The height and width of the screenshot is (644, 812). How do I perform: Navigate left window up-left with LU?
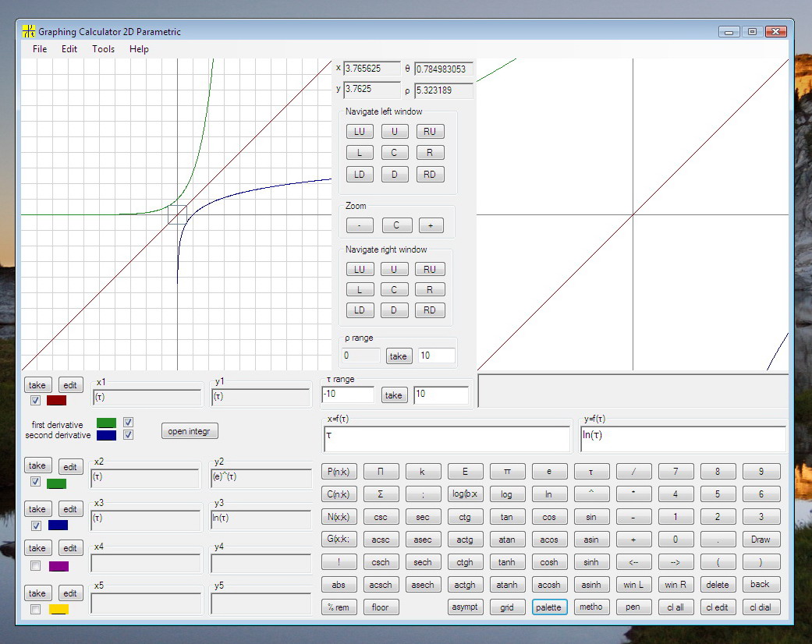[360, 132]
